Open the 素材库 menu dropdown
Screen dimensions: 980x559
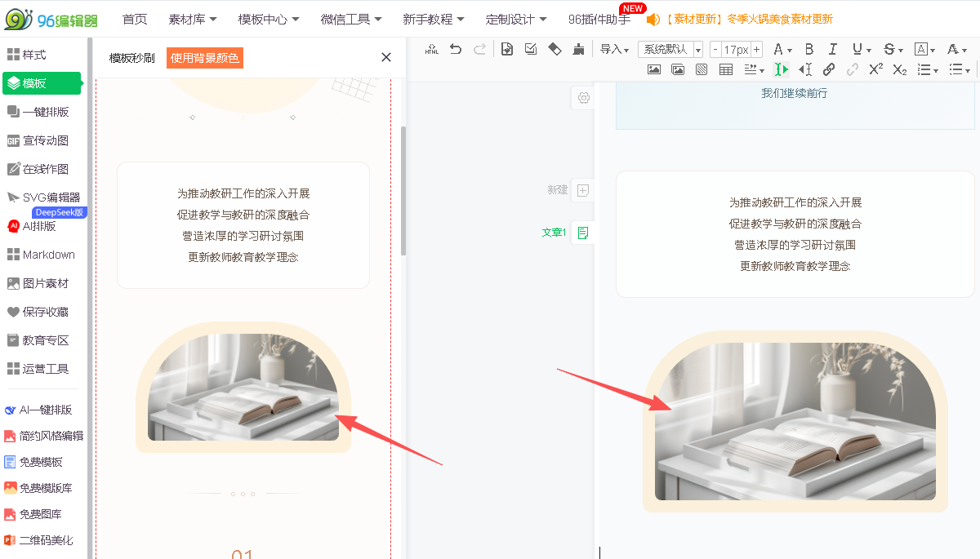tap(193, 19)
